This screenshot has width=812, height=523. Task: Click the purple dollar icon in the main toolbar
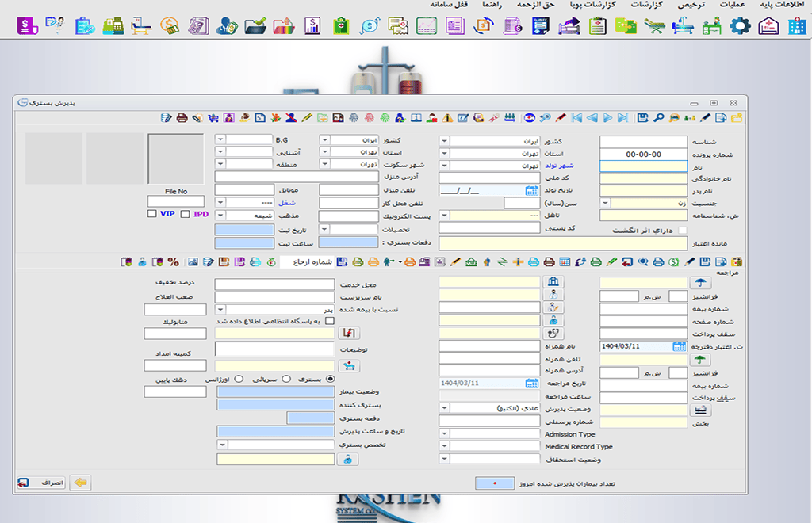(28, 25)
